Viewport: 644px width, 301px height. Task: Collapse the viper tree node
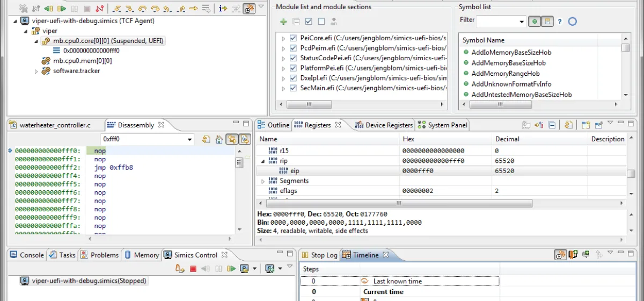click(x=25, y=31)
